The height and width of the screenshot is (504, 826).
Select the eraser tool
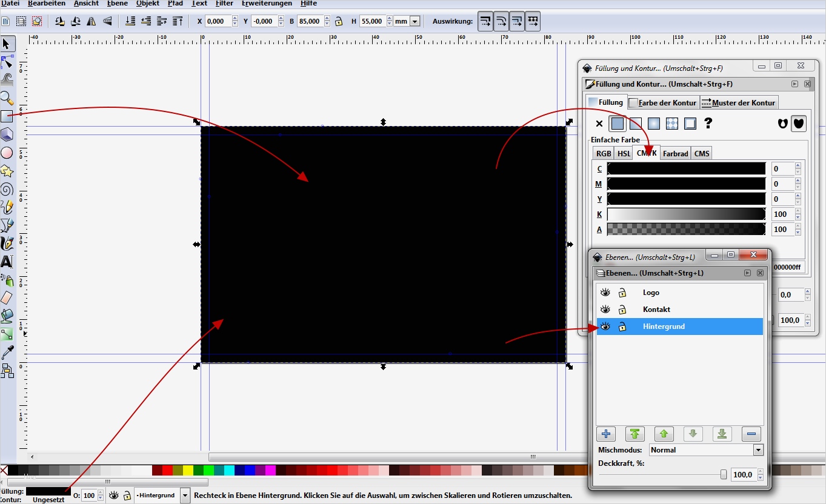click(7, 297)
